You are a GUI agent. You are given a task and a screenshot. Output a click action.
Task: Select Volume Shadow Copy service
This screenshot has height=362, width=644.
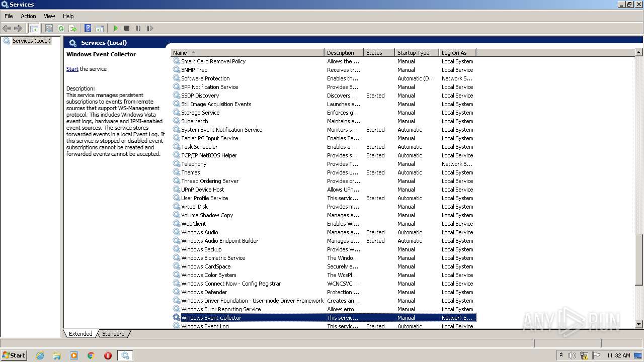pyautogui.click(x=324, y=215)
